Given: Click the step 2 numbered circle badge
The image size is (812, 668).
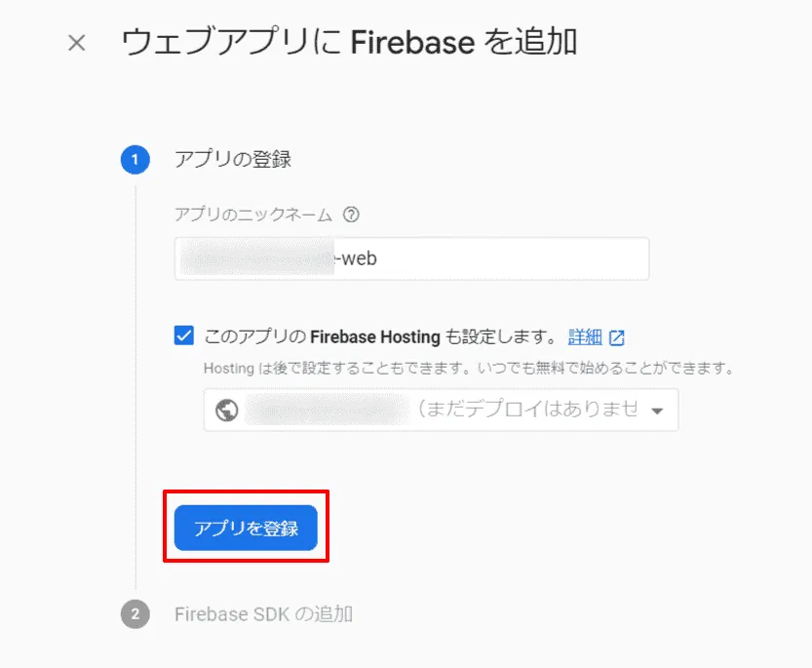Looking at the screenshot, I should (134, 614).
